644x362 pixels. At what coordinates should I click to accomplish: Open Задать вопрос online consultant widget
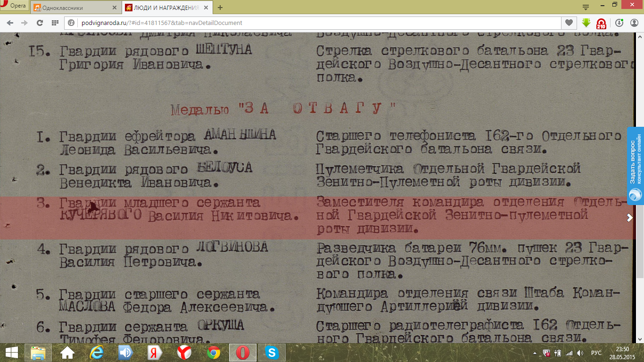point(635,166)
